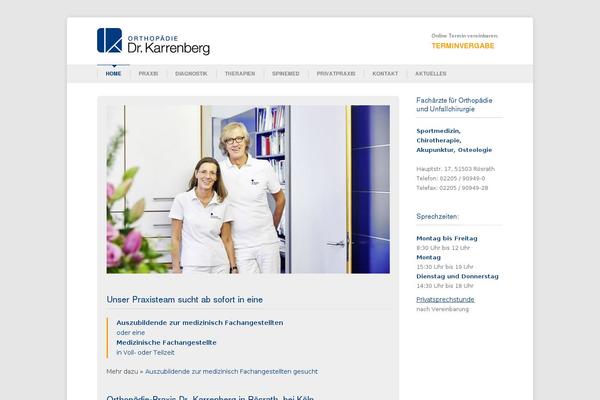Screen dimensions: 600x400
Task: Select the SPINEMED menu item
Action: (286, 73)
